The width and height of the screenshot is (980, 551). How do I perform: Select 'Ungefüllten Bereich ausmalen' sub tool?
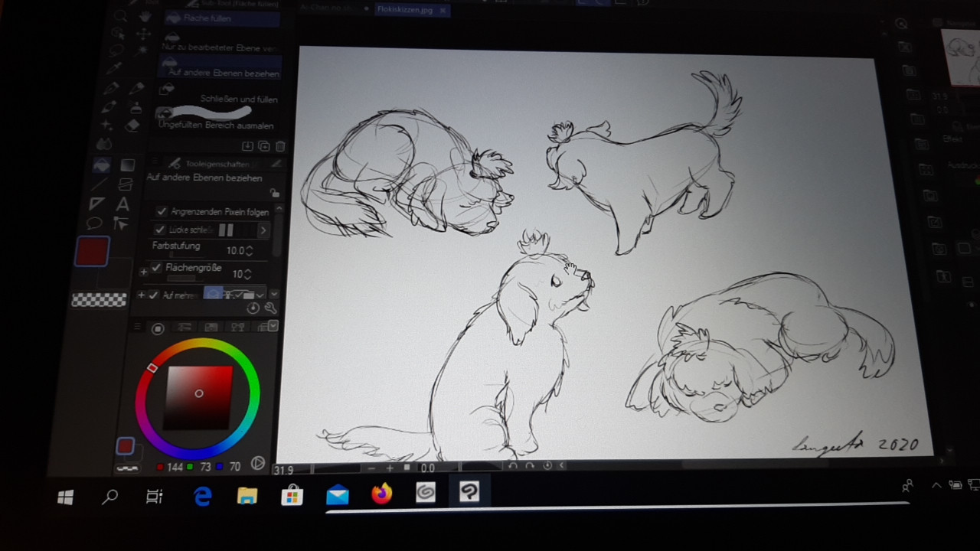tap(216, 125)
